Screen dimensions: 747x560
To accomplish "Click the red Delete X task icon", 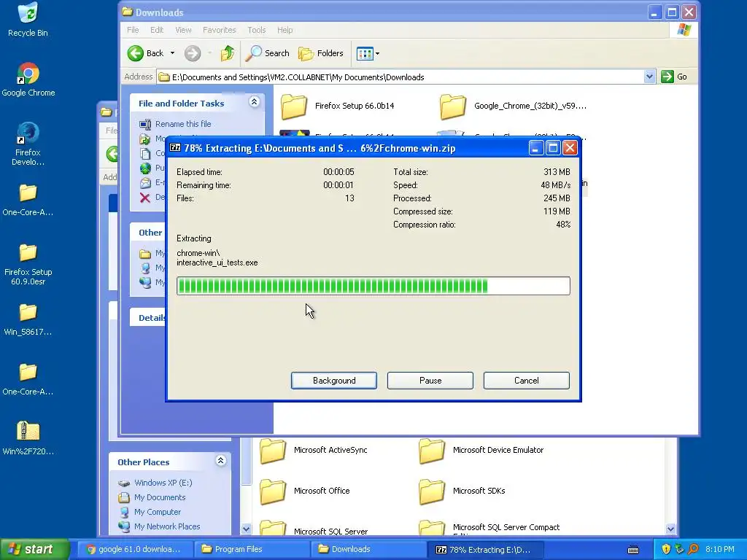I will coord(145,198).
